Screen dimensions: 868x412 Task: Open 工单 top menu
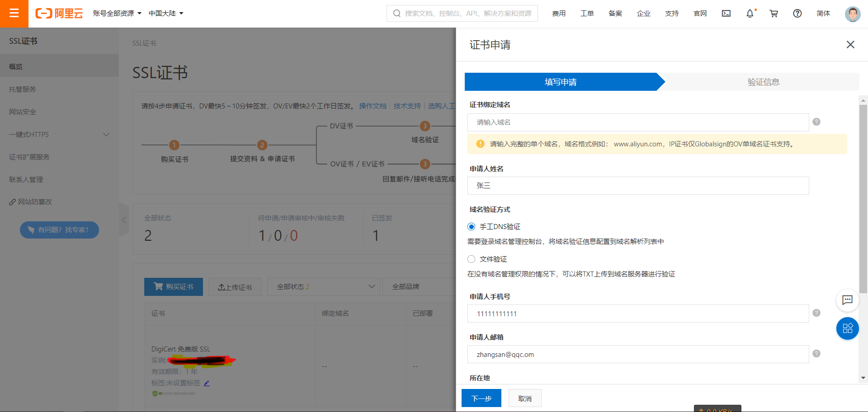[x=587, y=14]
